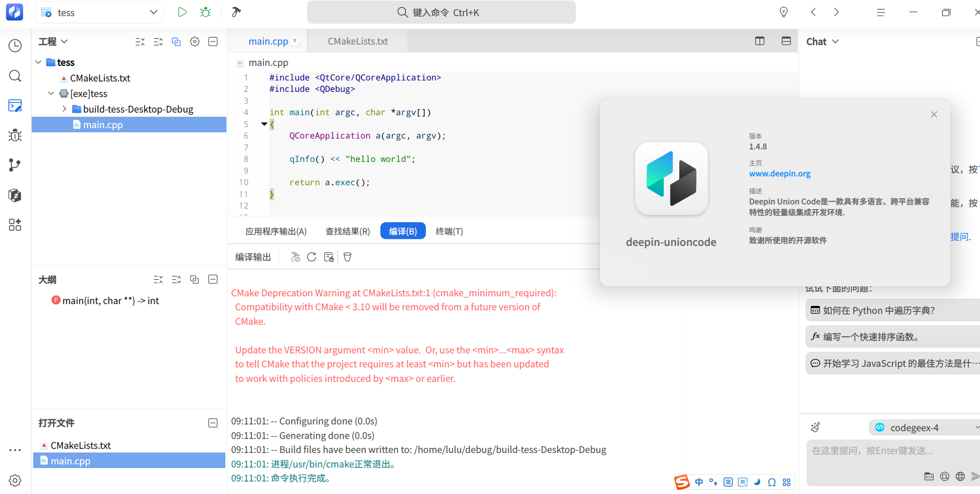Click the broom icon in Chat panel
The width and height of the screenshot is (980, 494).
pyautogui.click(x=815, y=427)
